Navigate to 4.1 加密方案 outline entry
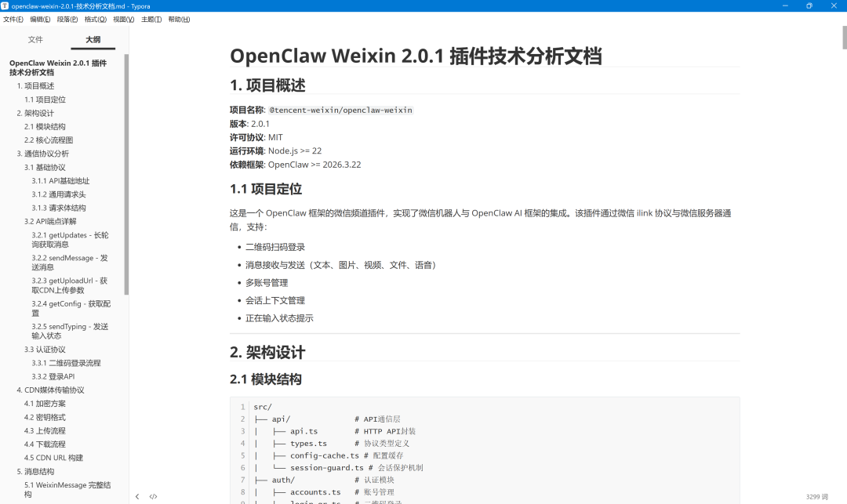The height and width of the screenshot is (504, 847). 45,404
